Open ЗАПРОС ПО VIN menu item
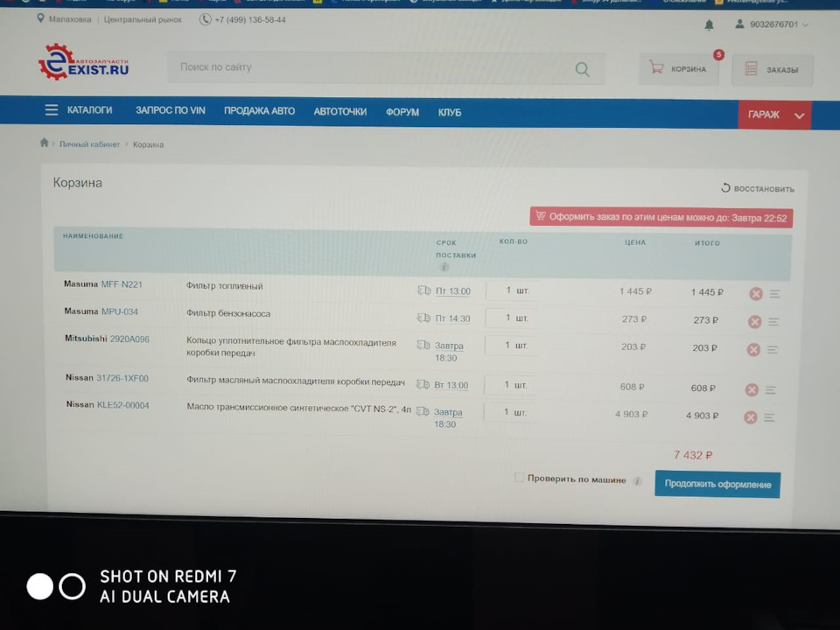Screen dimensions: 840x630 point(171,110)
